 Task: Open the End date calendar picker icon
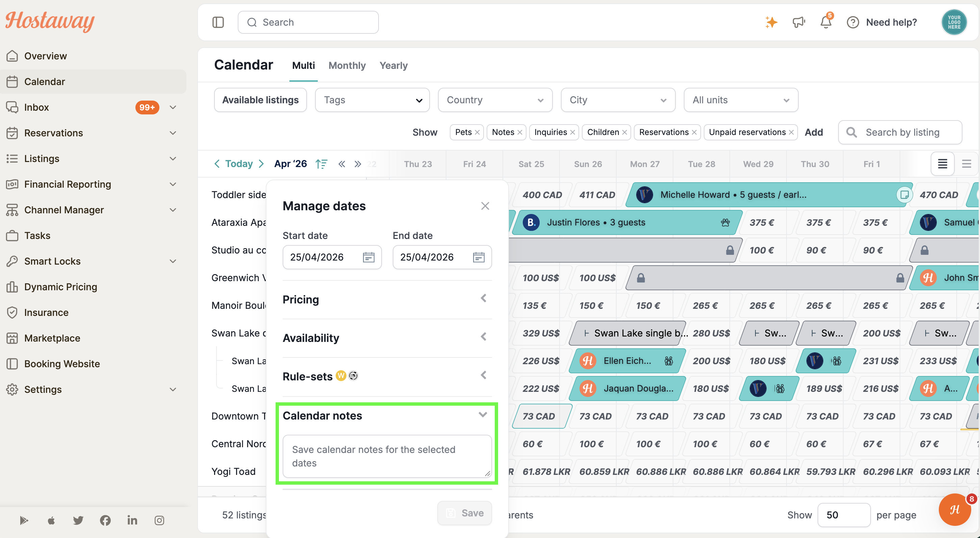[478, 258]
